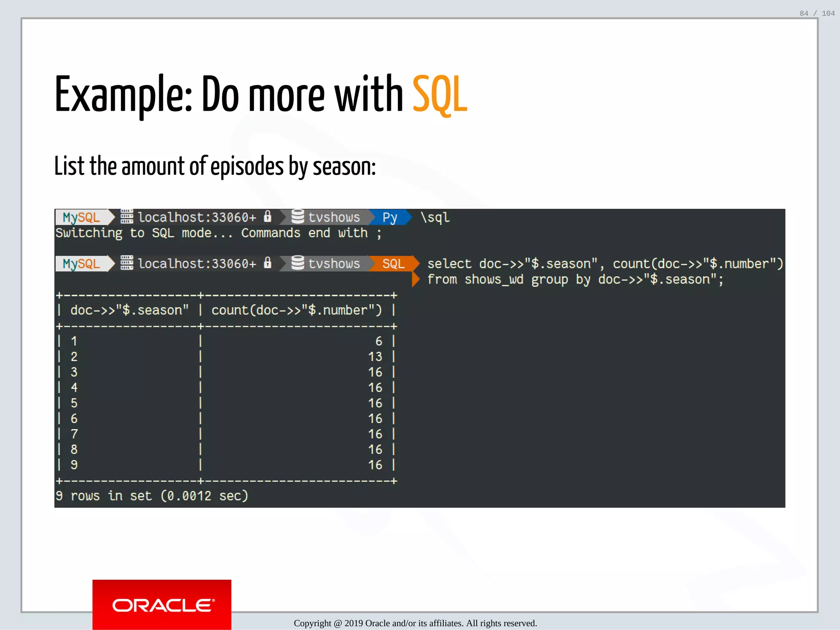Select the orange SQL mode segment
The image size is (840, 630).
pyautogui.click(x=393, y=263)
